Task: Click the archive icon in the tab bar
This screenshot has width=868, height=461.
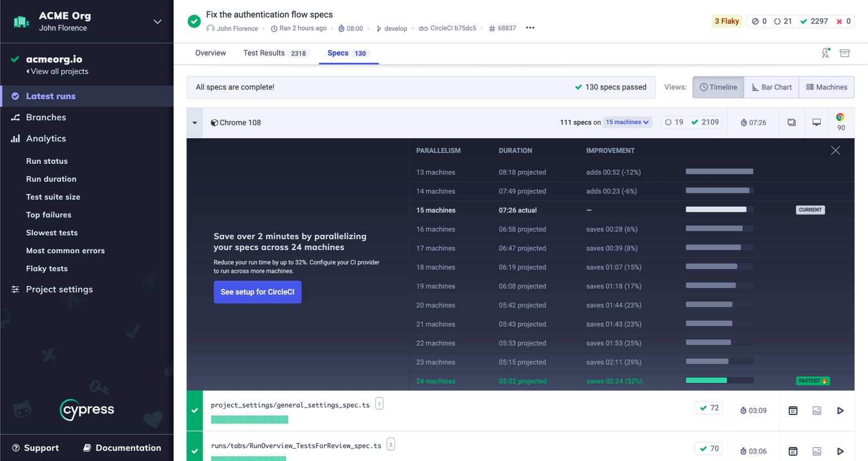Action: pos(845,53)
